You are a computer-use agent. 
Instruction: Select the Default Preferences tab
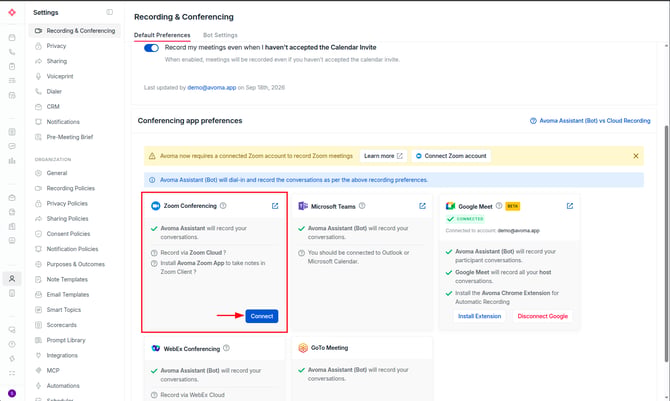[162, 35]
